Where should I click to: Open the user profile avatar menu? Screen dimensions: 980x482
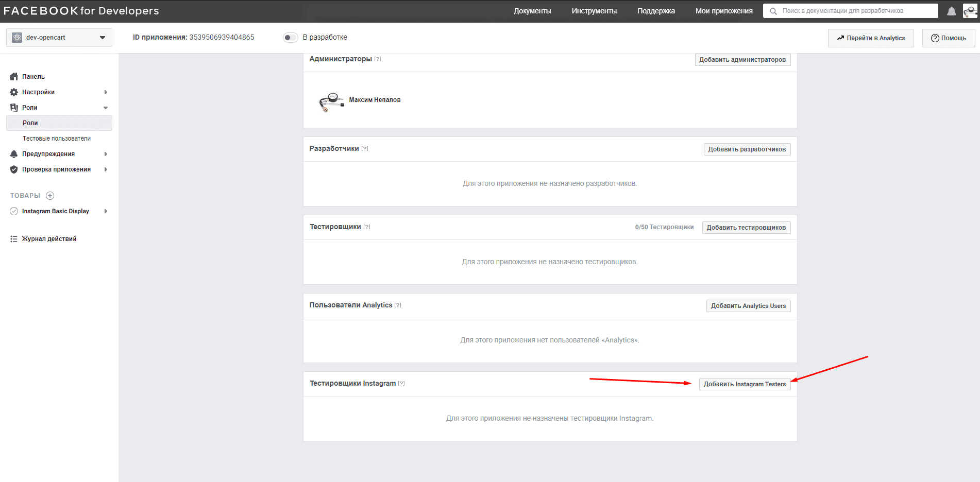970,11
